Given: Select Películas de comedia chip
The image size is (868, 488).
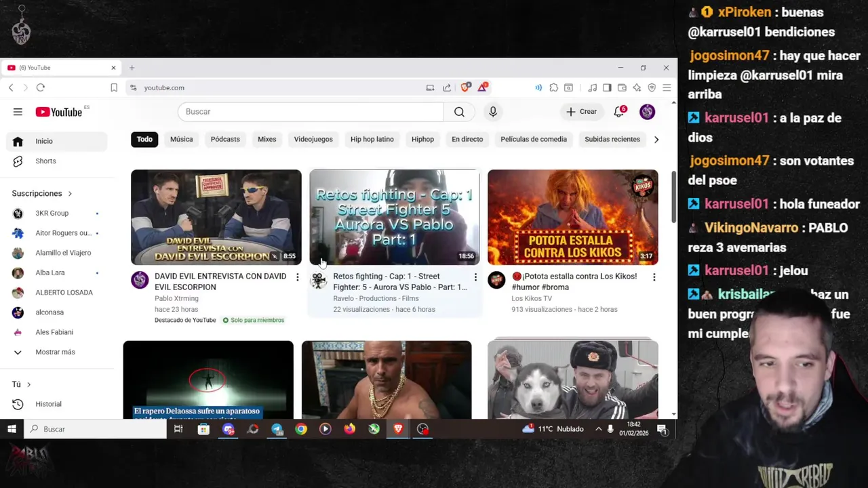Looking at the screenshot, I should click(534, 140).
